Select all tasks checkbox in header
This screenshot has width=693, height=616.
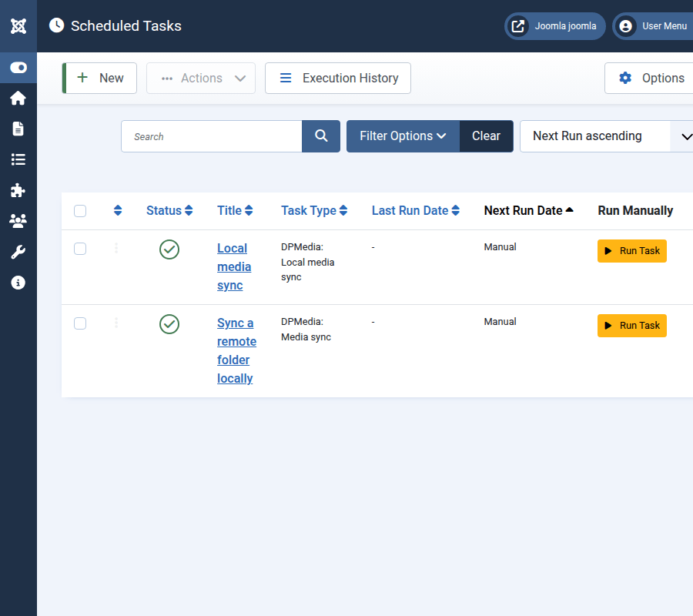tap(80, 211)
